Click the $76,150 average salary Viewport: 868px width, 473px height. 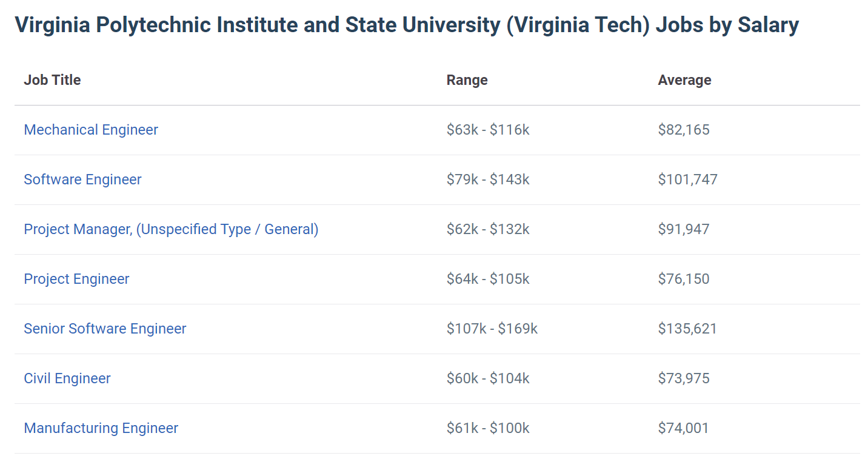pos(683,279)
